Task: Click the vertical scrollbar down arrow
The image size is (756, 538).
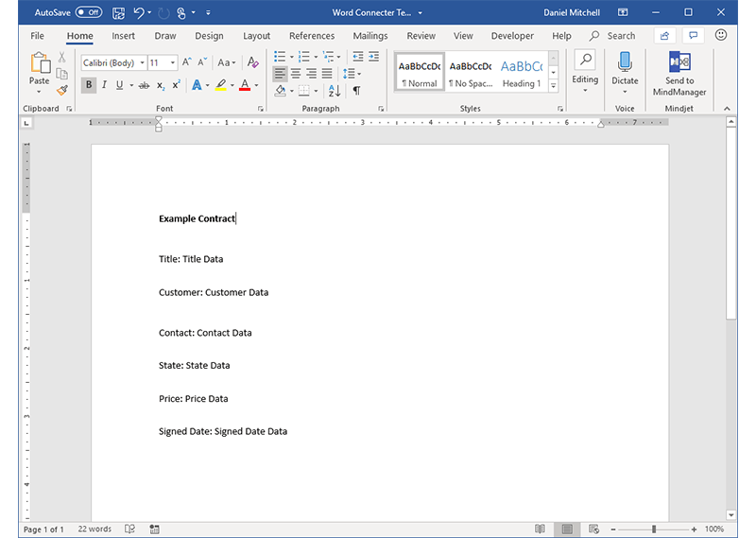Action: [x=730, y=515]
